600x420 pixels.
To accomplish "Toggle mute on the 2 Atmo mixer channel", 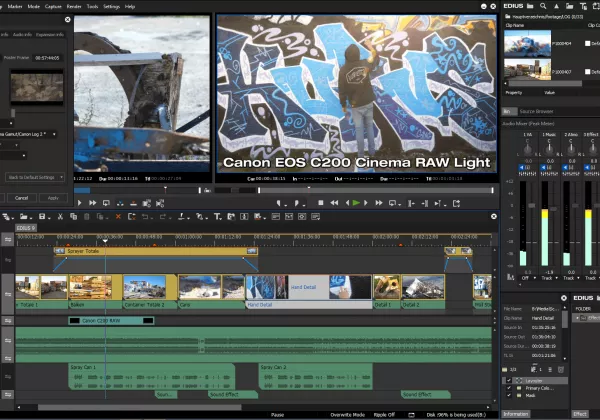I will (x=564, y=168).
